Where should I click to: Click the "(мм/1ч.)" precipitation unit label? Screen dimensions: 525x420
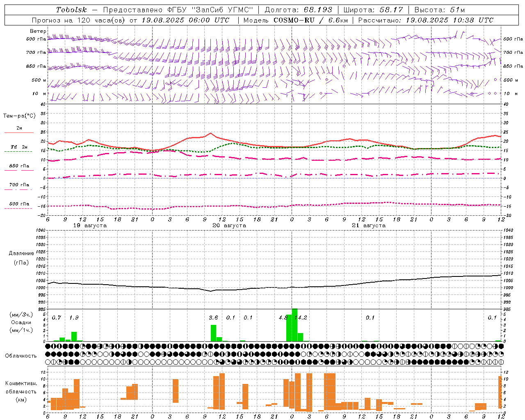click(21, 330)
